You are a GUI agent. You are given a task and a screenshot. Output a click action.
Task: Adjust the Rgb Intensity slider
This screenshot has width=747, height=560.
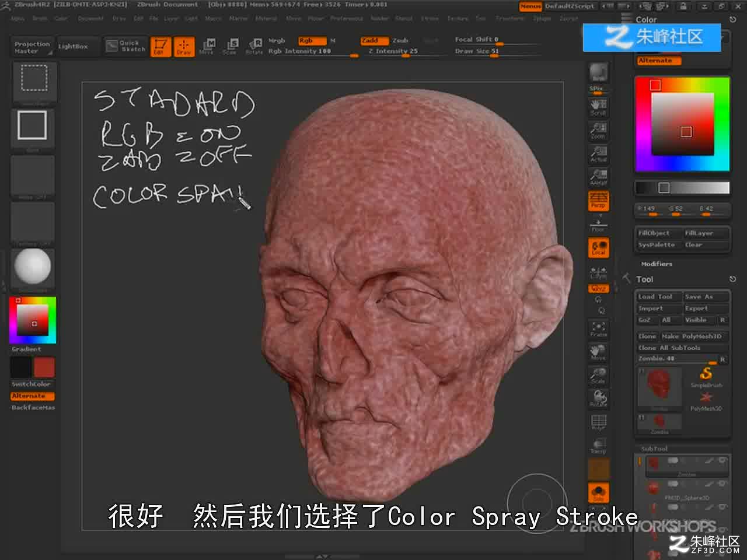pos(313,51)
